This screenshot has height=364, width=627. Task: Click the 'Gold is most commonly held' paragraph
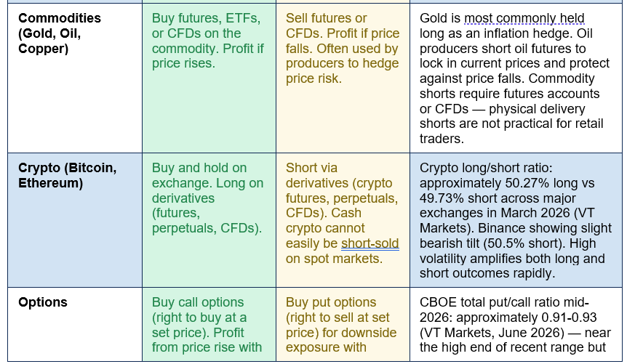click(x=515, y=78)
